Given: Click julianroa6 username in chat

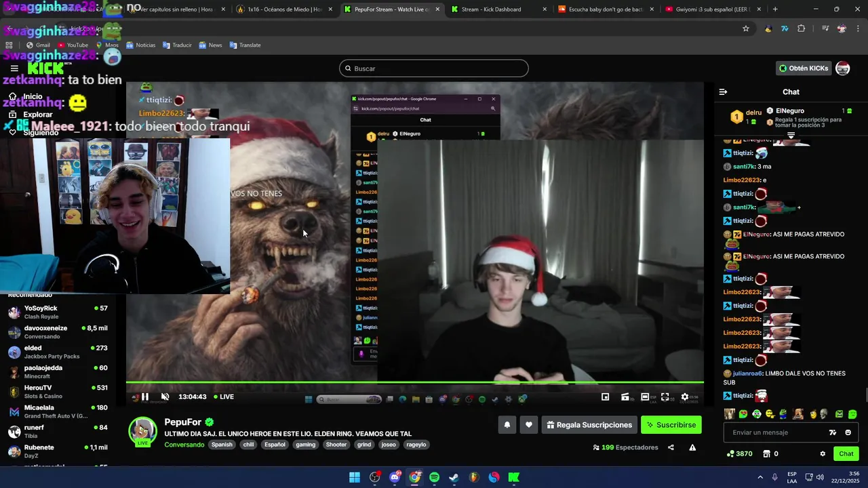Looking at the screenshot, I should [x=747, y=373].
